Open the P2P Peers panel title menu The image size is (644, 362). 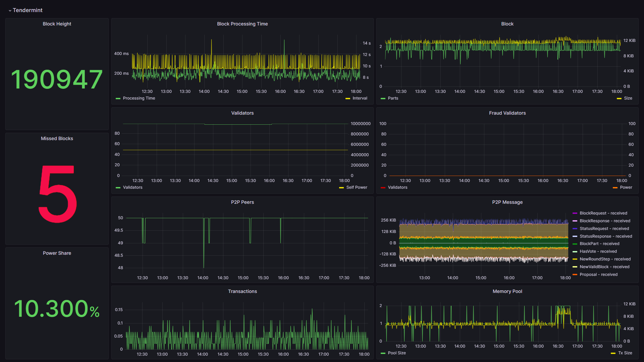point(242,202)
